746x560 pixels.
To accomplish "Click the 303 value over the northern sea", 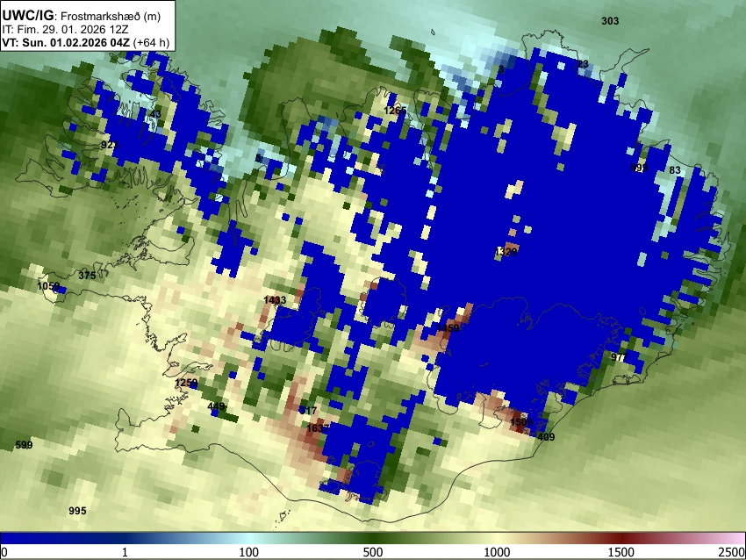I will point(610,21).
